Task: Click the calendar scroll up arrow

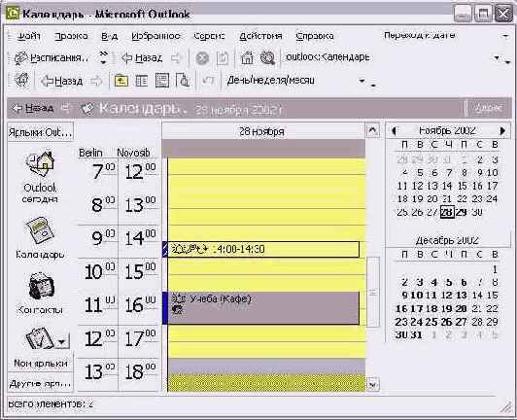Action: point(372,130)
